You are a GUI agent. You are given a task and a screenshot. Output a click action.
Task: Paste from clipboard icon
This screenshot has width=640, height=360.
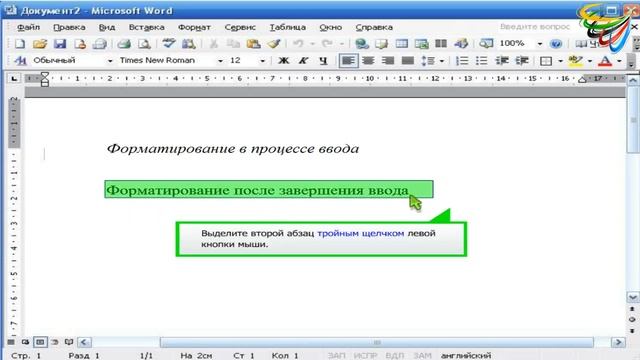[x=253, y=44]
